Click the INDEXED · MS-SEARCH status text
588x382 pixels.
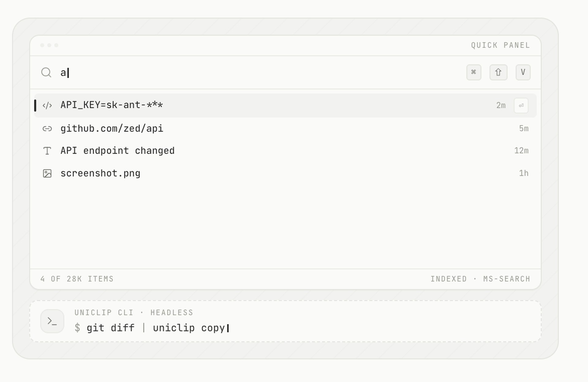coord(480,279)
